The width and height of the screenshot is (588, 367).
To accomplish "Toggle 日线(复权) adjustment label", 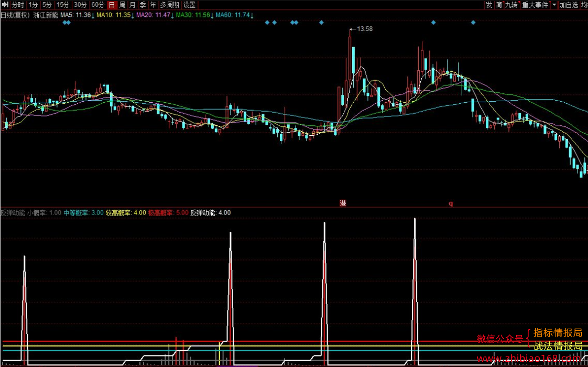I will 15,15.
